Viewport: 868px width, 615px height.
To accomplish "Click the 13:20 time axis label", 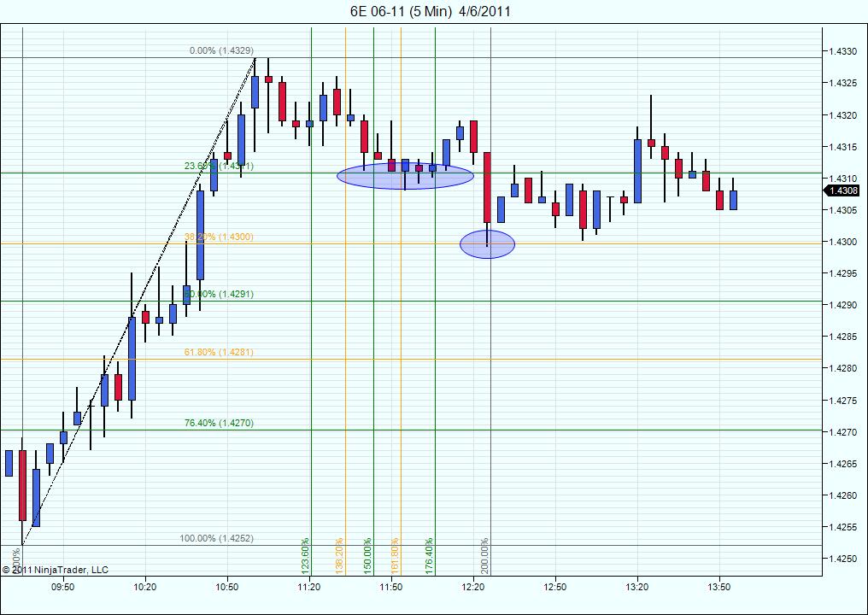I will pos(637,587).
